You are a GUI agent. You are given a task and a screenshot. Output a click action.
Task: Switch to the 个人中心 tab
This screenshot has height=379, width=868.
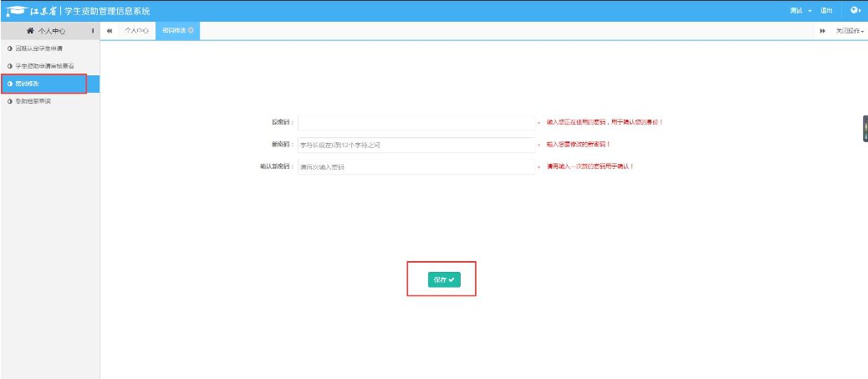pyautogui.click(x=135, y=31)
